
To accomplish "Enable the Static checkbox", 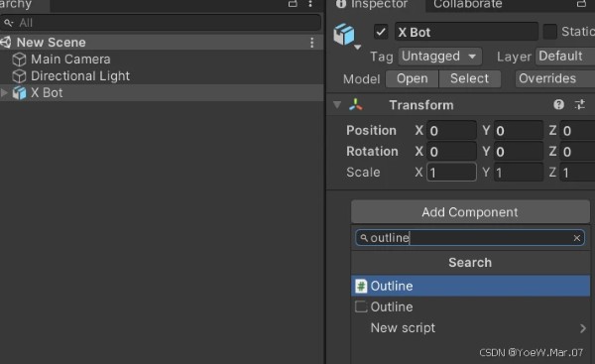I will [549, 32].
